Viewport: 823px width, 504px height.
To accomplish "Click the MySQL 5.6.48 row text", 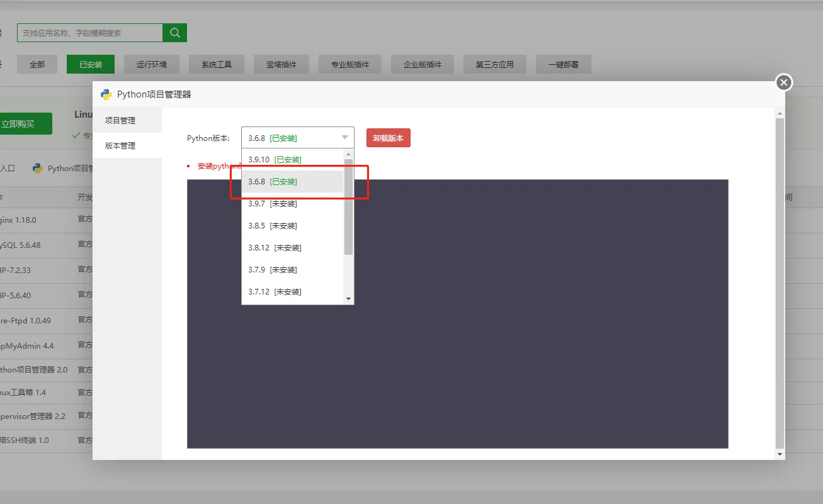I will pyautogui.click(x=20, y=245).
